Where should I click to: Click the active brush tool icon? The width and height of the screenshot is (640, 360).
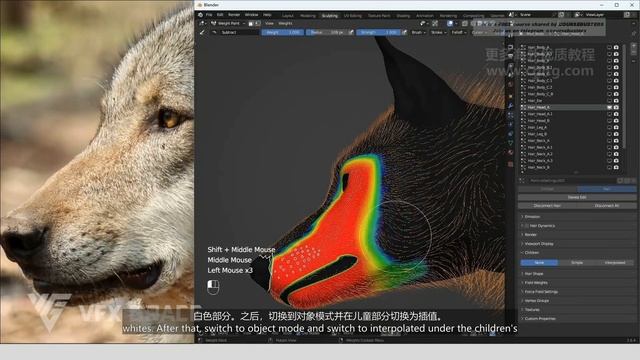pos(202,32)
